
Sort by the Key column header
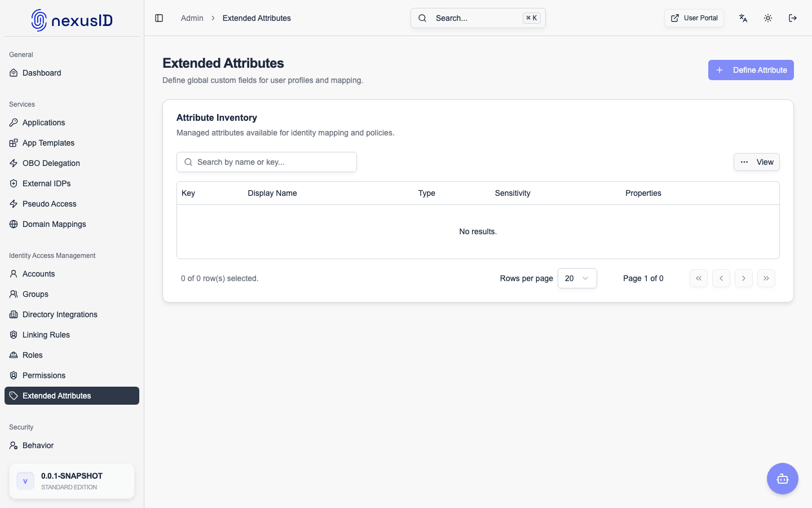tap(188, 193)
